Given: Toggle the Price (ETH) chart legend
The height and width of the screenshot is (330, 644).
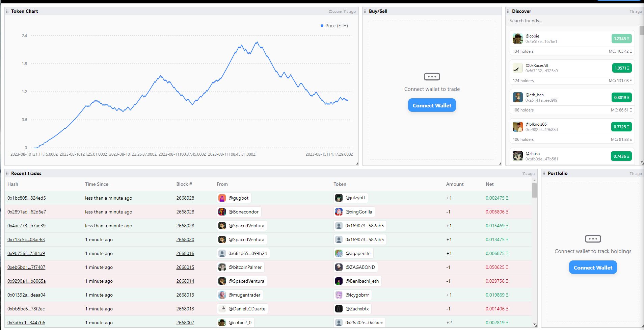Looking at the screenshot, I should (x=334, y=26).
